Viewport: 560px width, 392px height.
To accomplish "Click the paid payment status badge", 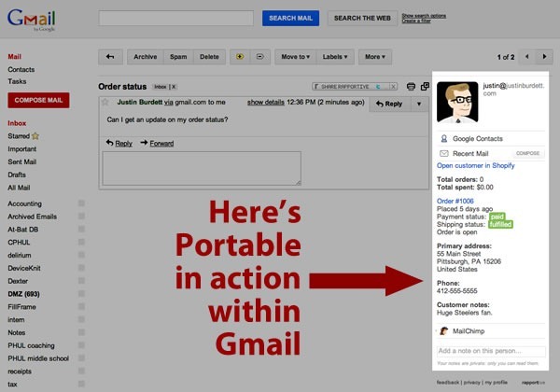I will tap(497, 217).
